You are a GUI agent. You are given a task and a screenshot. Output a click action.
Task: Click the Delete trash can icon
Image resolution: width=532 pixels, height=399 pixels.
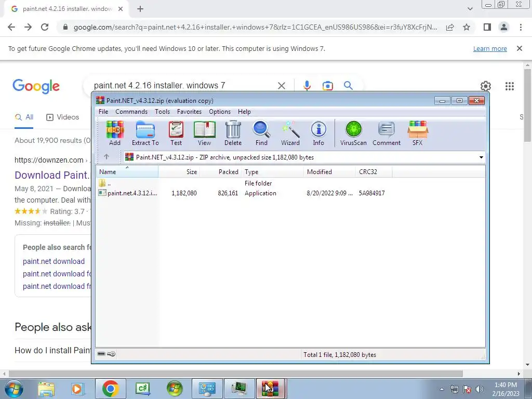pyautogui.click(x=233, y=134)
